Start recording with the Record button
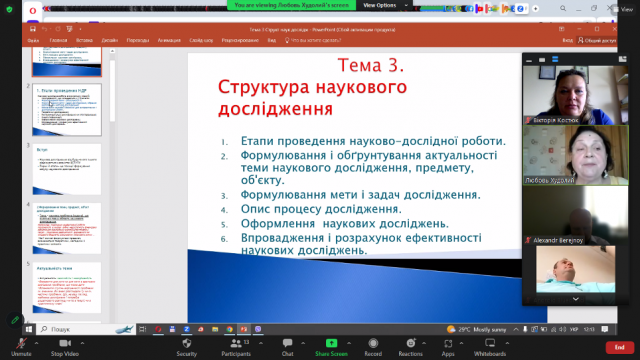The height and width of the screenshot is (360, 640). [x=373, y=347]
